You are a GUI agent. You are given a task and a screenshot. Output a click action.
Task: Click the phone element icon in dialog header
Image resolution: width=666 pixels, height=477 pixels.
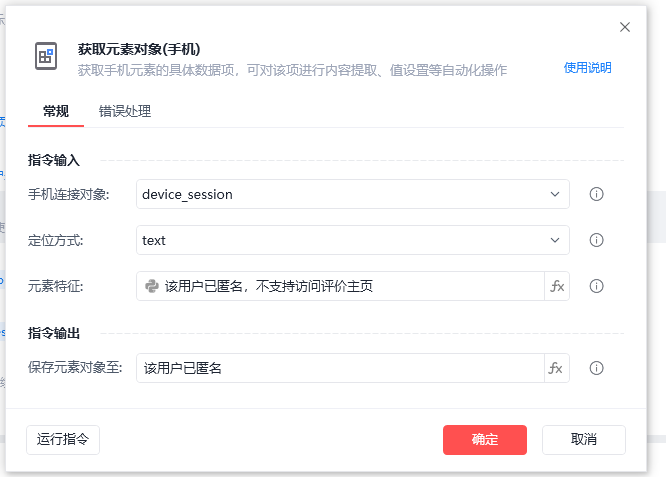point(46,56)
